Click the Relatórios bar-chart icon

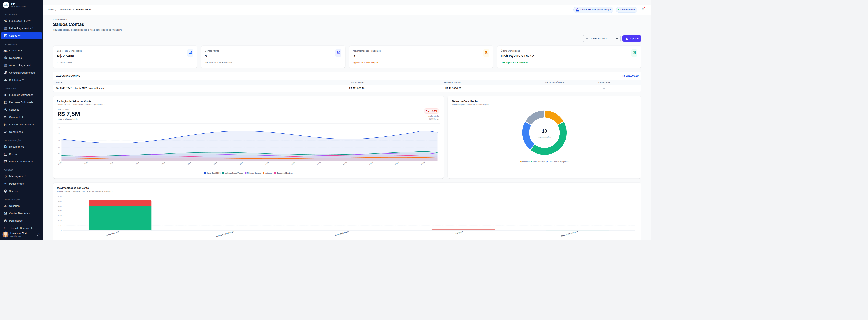click(x=5, y=80)
